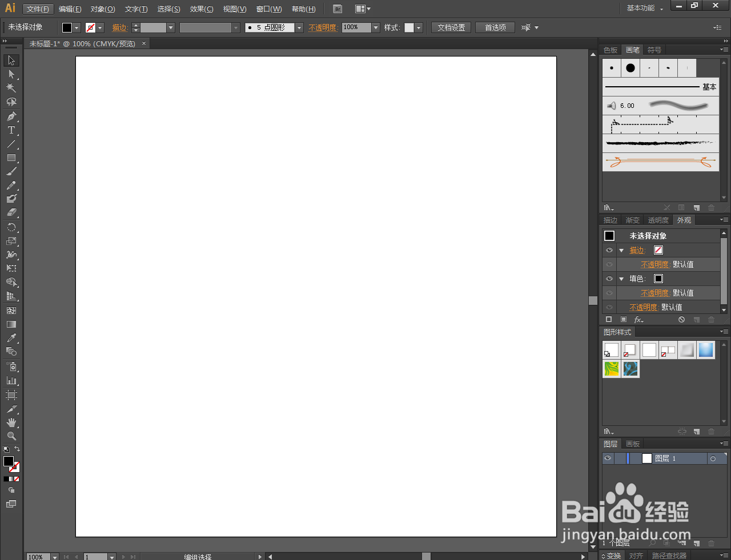
Task: Select the Zoom tool
Action: [x=11, y=436]
